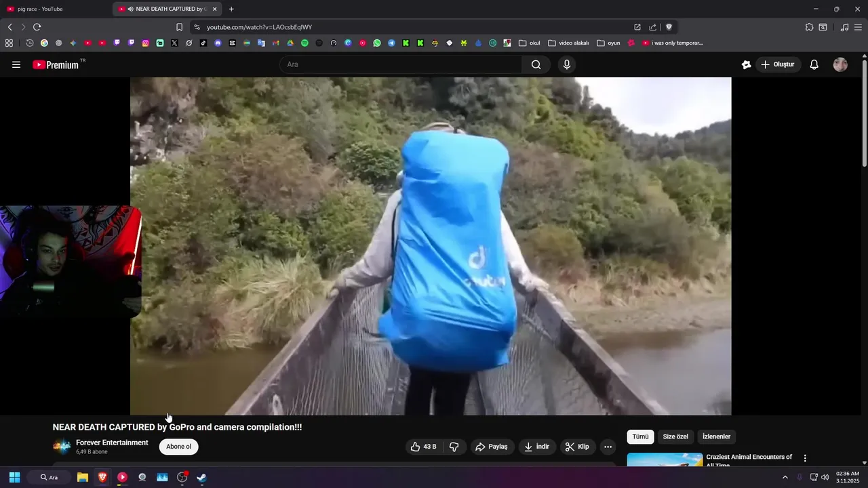Open the volume control in system tray
The image size is (868, 488).
pos(825,477)
